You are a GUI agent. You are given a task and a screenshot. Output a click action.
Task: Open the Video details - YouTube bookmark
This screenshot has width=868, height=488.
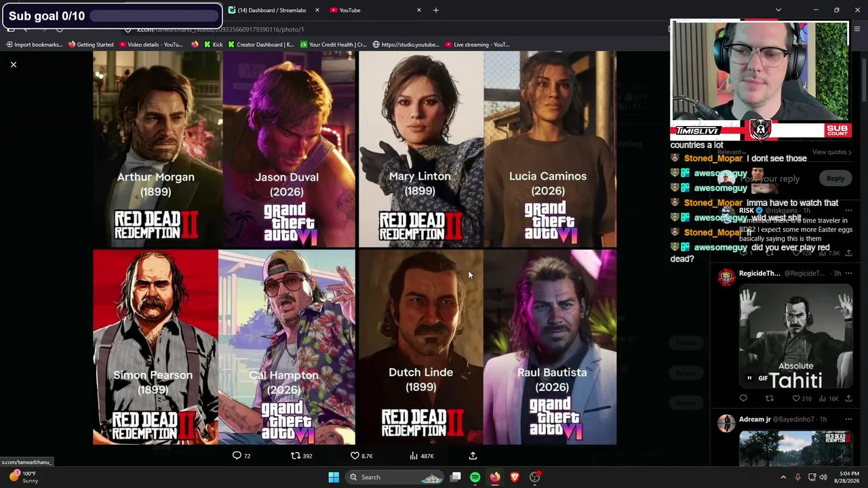tap(151, 45)
